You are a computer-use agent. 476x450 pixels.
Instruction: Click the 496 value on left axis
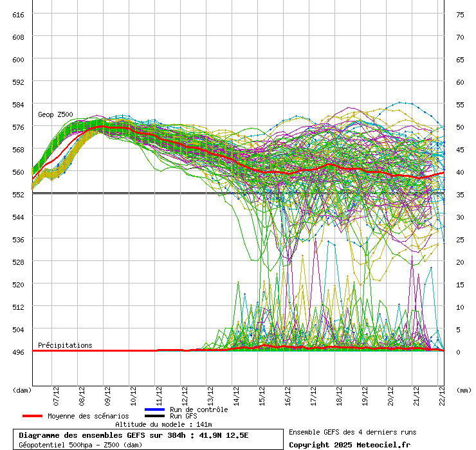(x=18, y=352)
